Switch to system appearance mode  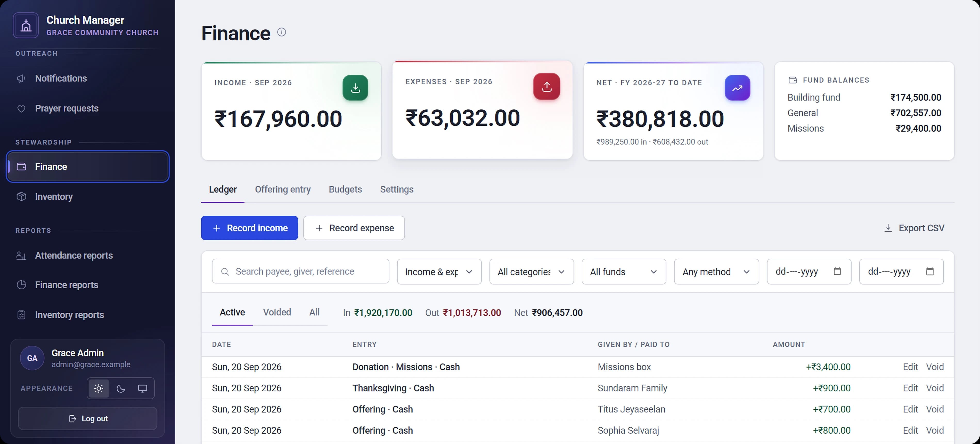coord(143,388)
